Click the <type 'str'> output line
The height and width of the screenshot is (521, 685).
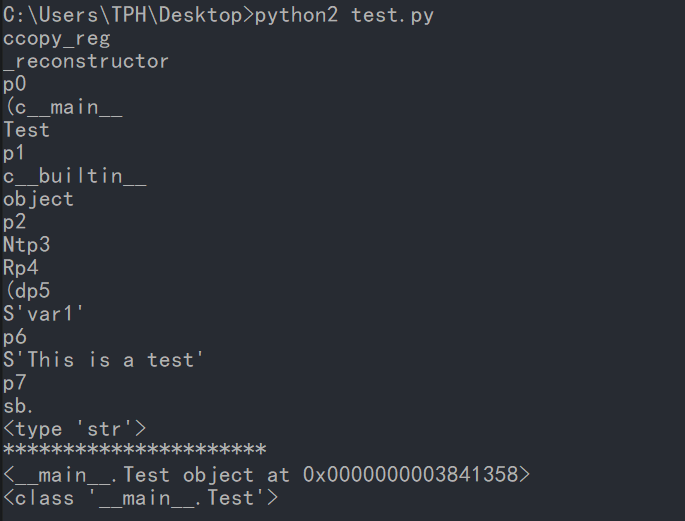(74, 428)
